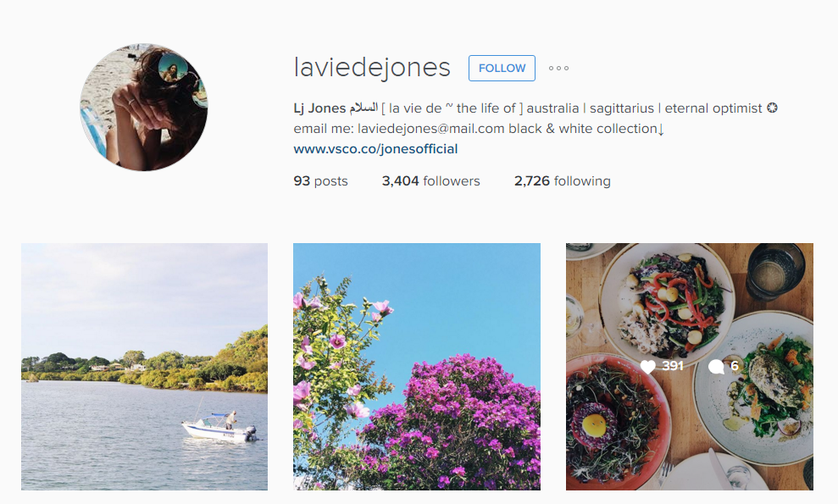Viewport: 838px width, 504px height.
Task: Visit the www.vsco.co/jonesofficial link
Action: click(x=375, y=148)
